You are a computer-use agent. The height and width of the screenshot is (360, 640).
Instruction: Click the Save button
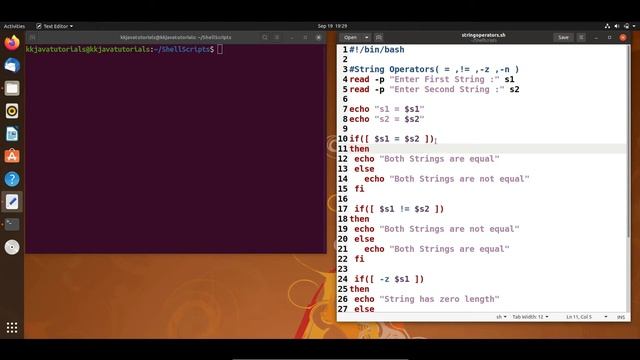click(563, 37)
